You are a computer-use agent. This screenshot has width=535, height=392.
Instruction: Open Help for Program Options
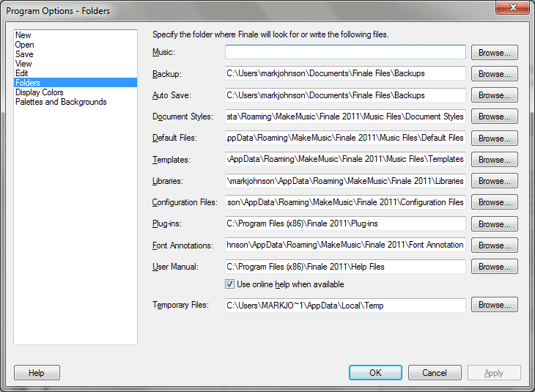coord(37,372)
